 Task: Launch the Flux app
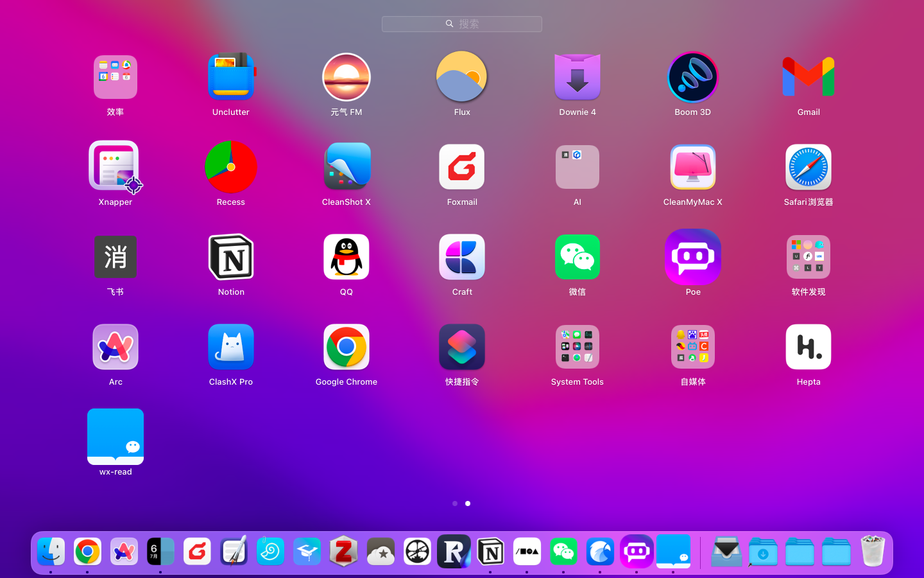point(462,77)
